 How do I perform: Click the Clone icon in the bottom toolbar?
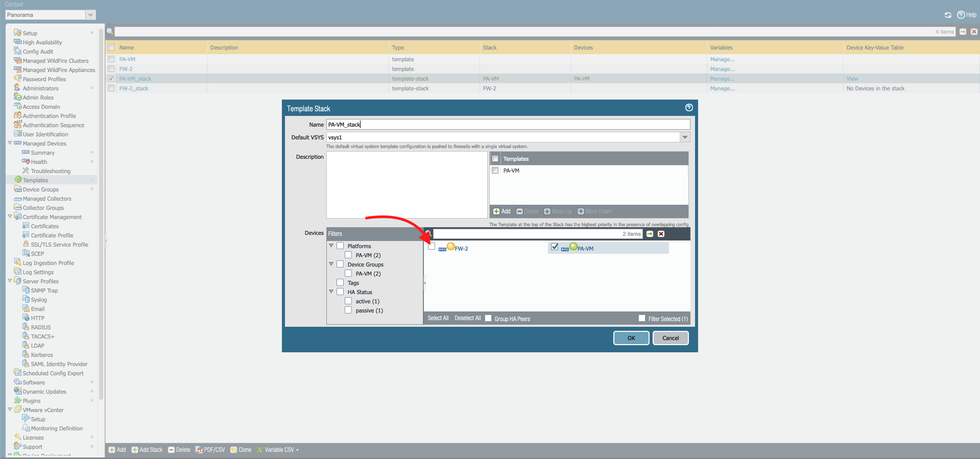234,450
